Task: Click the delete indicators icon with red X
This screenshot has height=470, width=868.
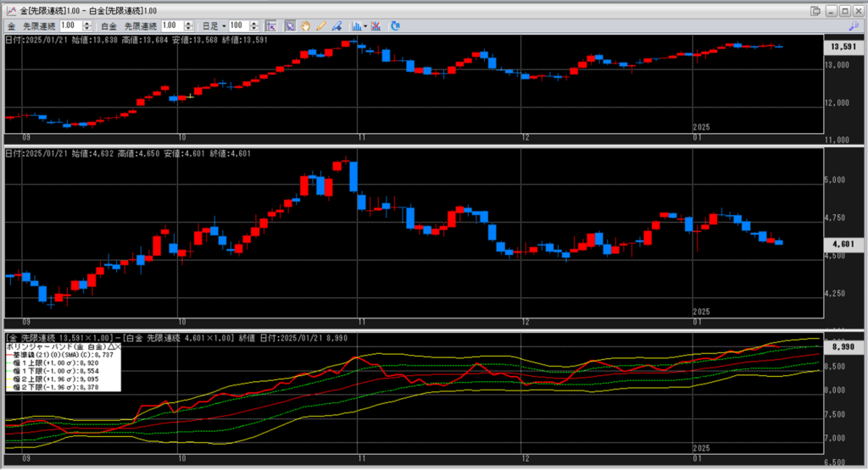Action: [376, 26]
